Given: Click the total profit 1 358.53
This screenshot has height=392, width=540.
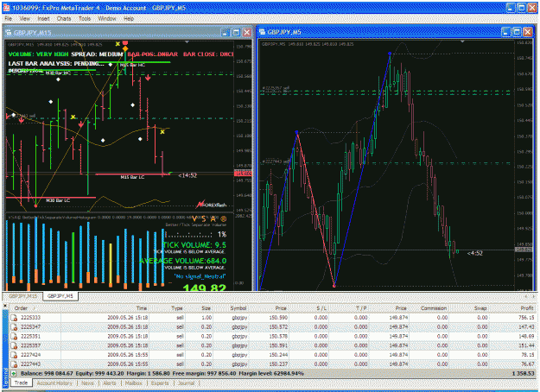Looking at the screenshot, I should point(523,373).
